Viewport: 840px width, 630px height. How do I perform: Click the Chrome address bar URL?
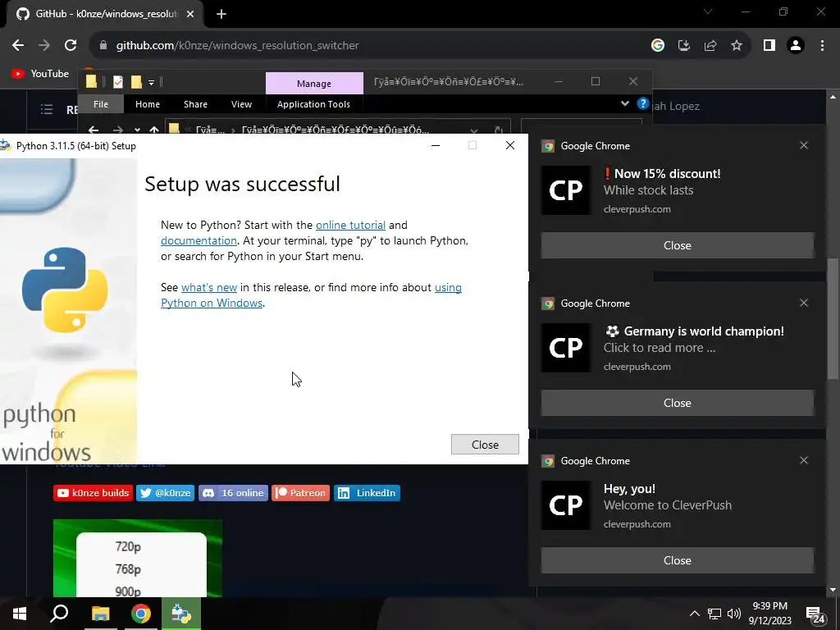point(237,46)
